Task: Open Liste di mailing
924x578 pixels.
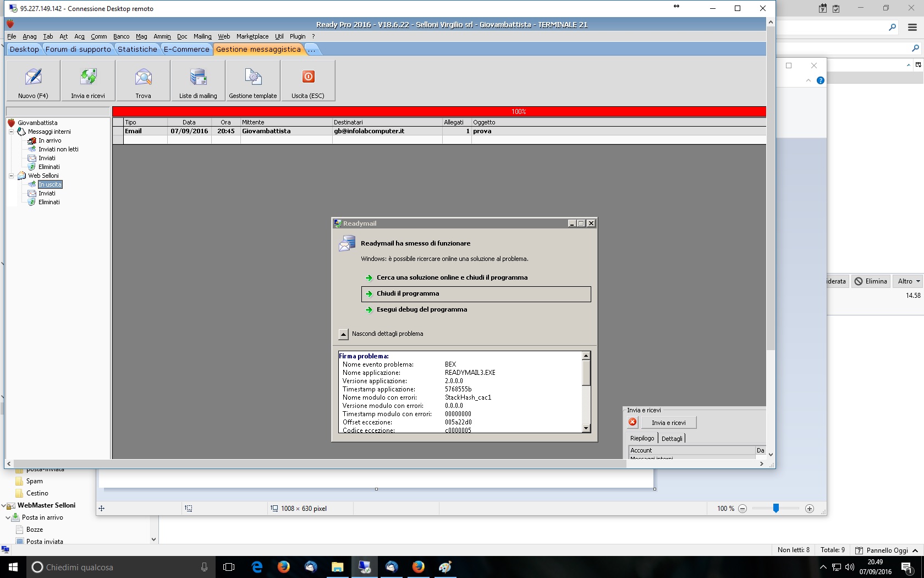Action: 198,80
